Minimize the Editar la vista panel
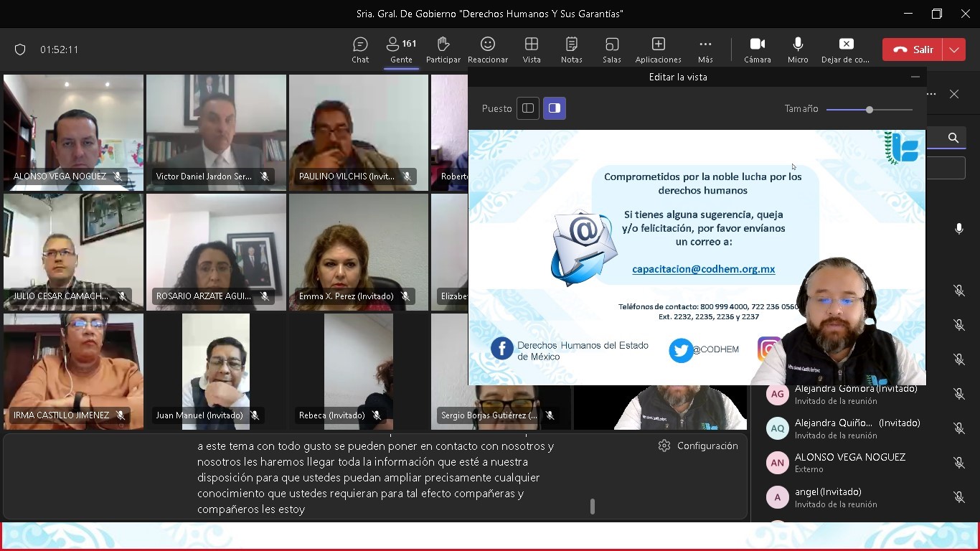Screen dimensions: 980x551 coord(915,77)
